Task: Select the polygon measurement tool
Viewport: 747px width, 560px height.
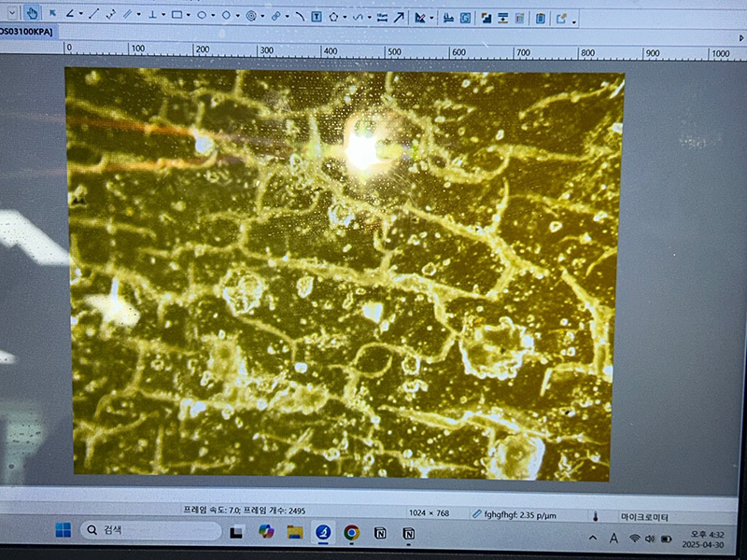Action: tap(333, 16)
